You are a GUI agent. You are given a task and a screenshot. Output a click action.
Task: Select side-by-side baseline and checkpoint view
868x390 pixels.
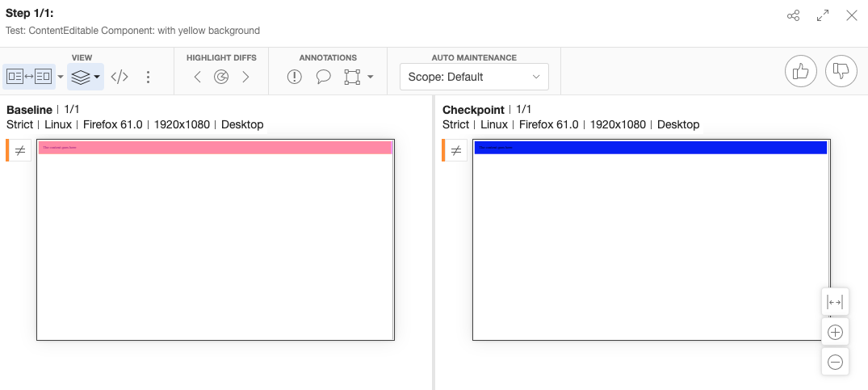29,77
